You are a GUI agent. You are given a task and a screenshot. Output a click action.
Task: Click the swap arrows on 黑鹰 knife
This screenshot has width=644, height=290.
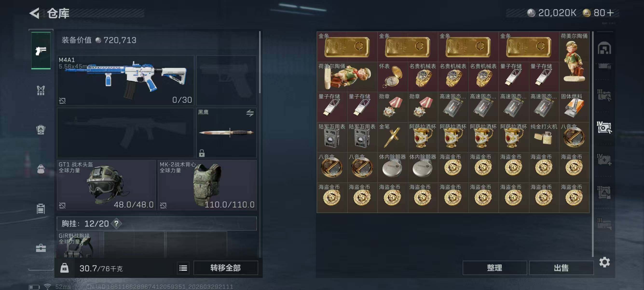[250, 113]
